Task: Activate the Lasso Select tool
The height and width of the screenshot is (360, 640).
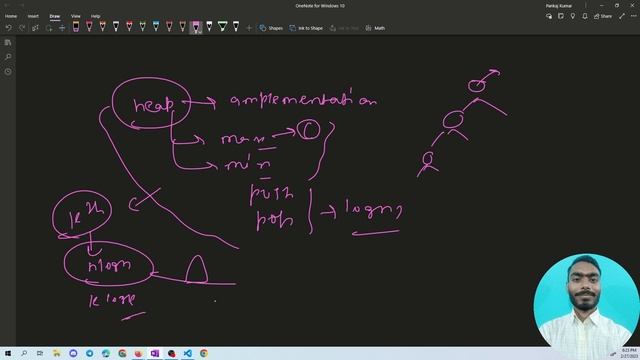Action: click(49, 28)
